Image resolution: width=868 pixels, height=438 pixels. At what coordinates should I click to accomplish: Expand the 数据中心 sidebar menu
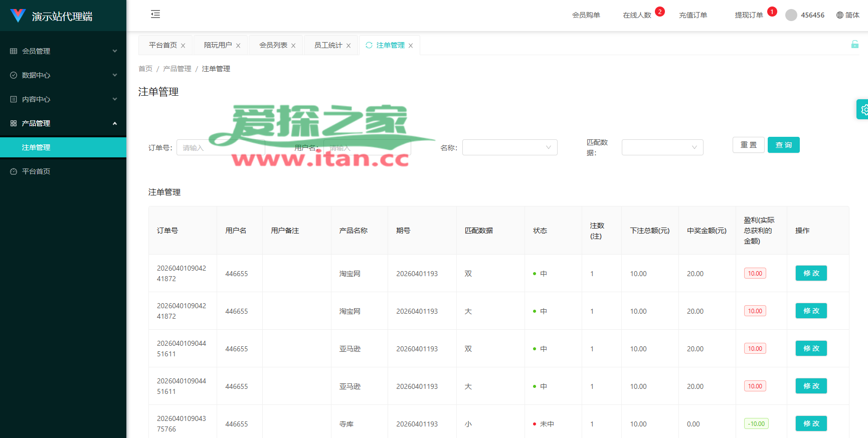pyautogui.click(x=63, y=75)
